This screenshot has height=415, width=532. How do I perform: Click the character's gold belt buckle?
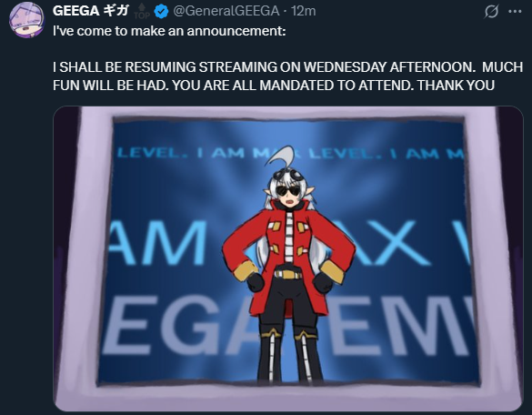(x=287, y=274)
